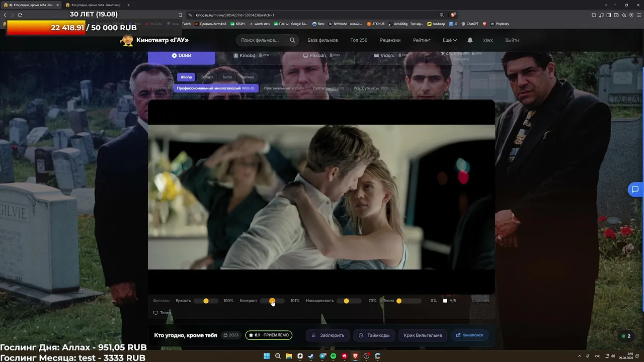Open Windows taskbar search
Screen dimensions: 644x362
[278, 356]
